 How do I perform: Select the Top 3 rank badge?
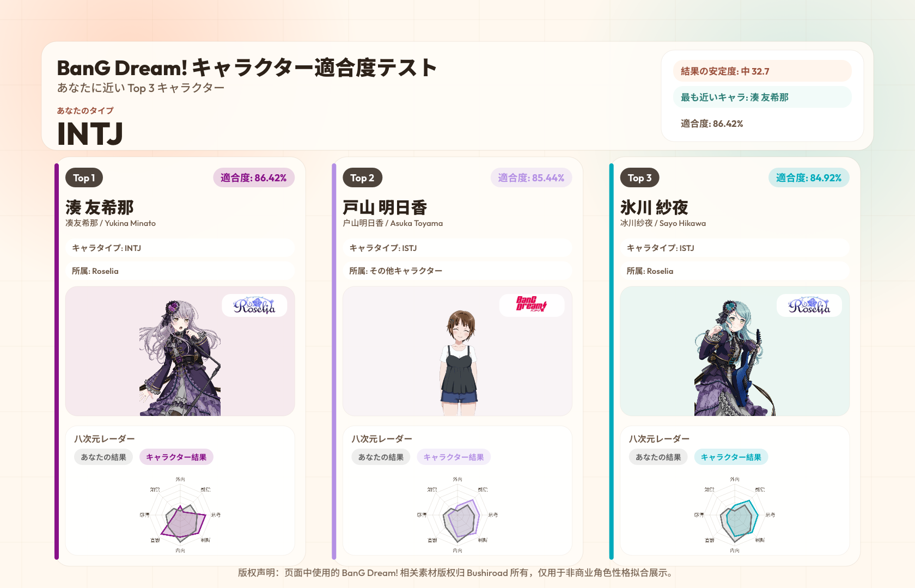[x=640, y=178]
